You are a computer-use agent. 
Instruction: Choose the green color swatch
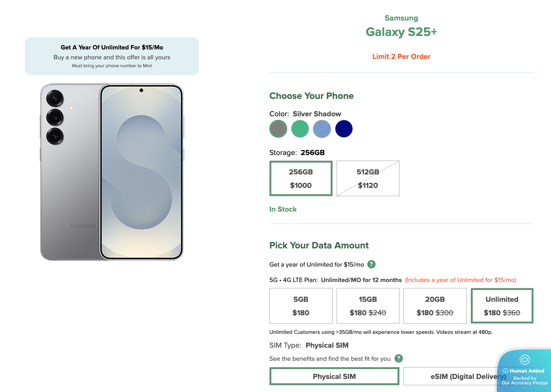pos(300,129)
